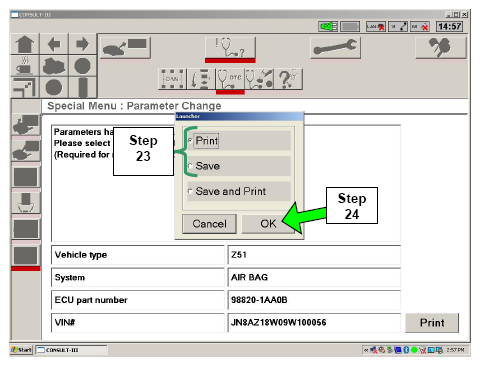Viewport: 480px width, 366px height.
Task: Open the Windows Start button
Action: click(x=22, y=350)
